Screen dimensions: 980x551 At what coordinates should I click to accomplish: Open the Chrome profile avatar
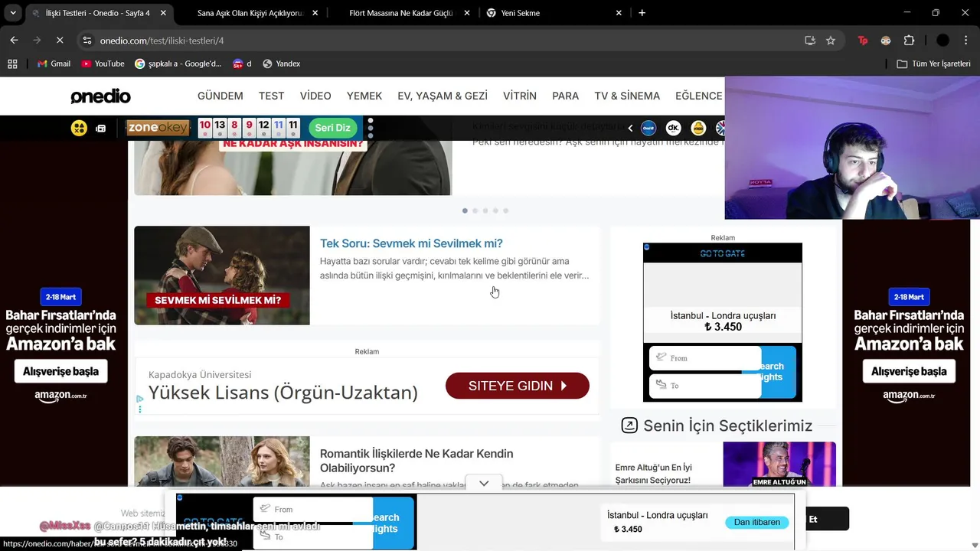[x=942, y=41]
